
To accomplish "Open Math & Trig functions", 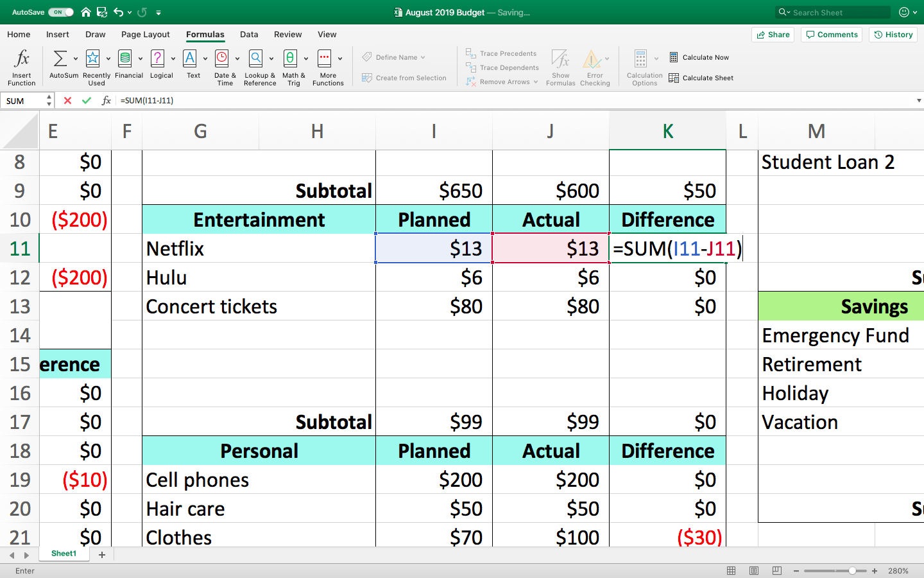I will click(x=290, y=58).
